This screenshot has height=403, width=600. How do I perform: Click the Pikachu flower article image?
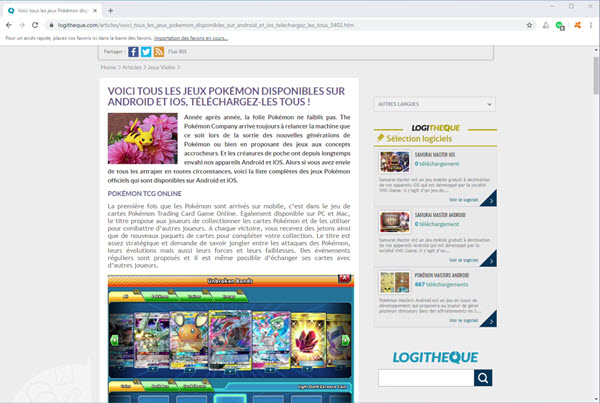click(142, 138)
